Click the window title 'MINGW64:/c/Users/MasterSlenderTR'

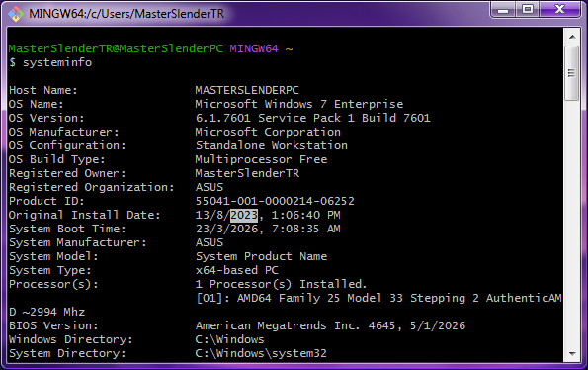click(x=126, y=14)
